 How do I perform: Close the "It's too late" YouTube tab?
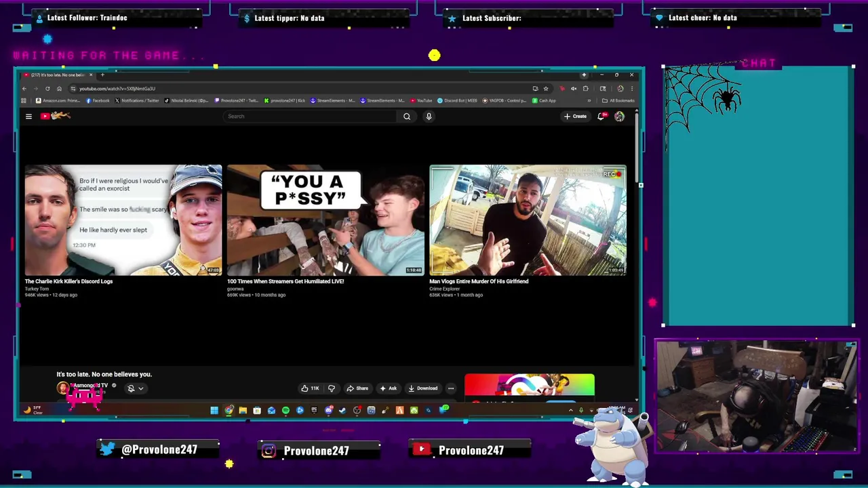tap(91, 75)
